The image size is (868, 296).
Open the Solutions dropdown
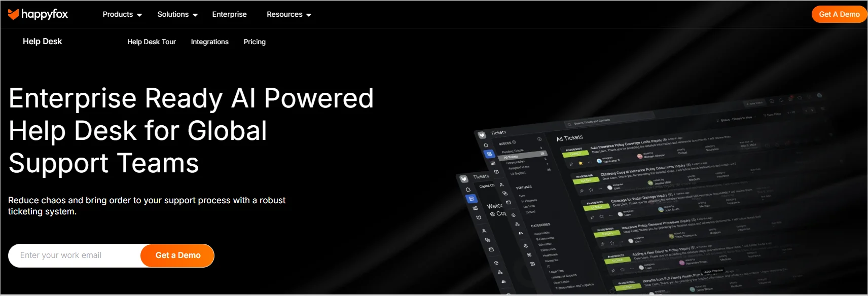coord(177,14)
